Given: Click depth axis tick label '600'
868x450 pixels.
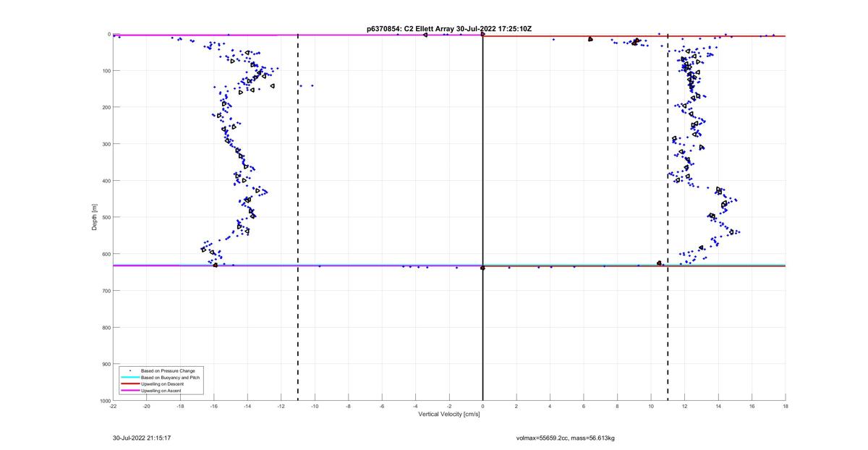Looking at the screenshot, I should 106,254.
